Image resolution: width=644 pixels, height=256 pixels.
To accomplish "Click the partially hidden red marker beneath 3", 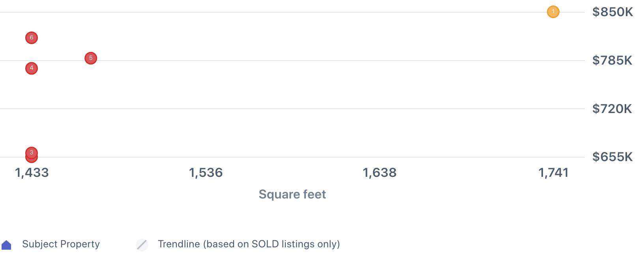I will 32,160.
